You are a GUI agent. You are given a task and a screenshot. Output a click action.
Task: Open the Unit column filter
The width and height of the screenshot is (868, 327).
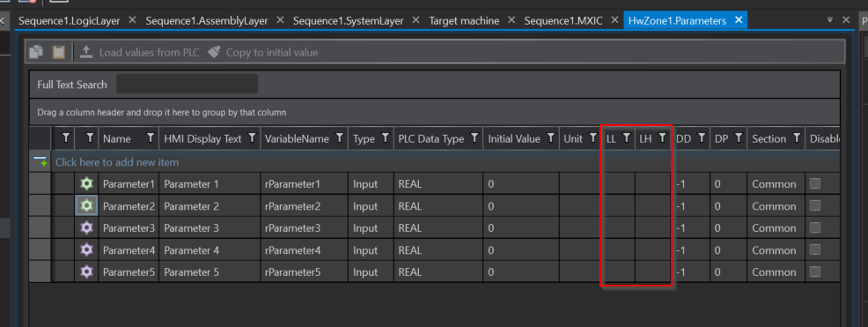(592, 138)
